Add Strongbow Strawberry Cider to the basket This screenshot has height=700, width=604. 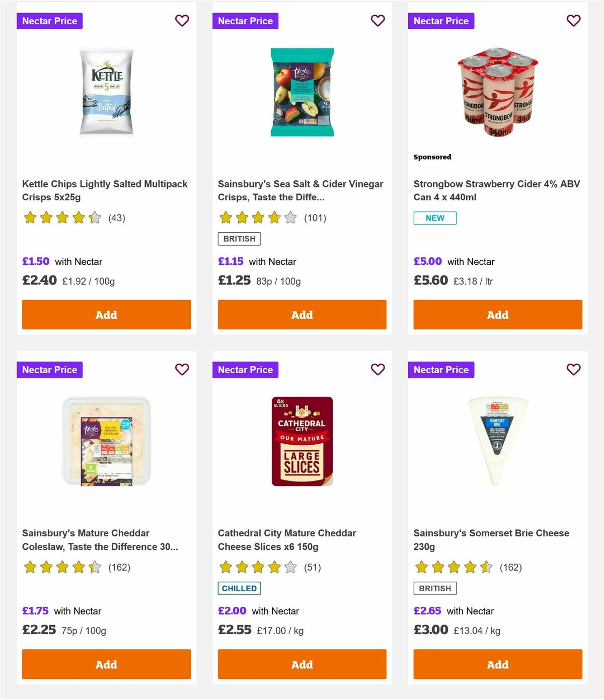point(497,314)
